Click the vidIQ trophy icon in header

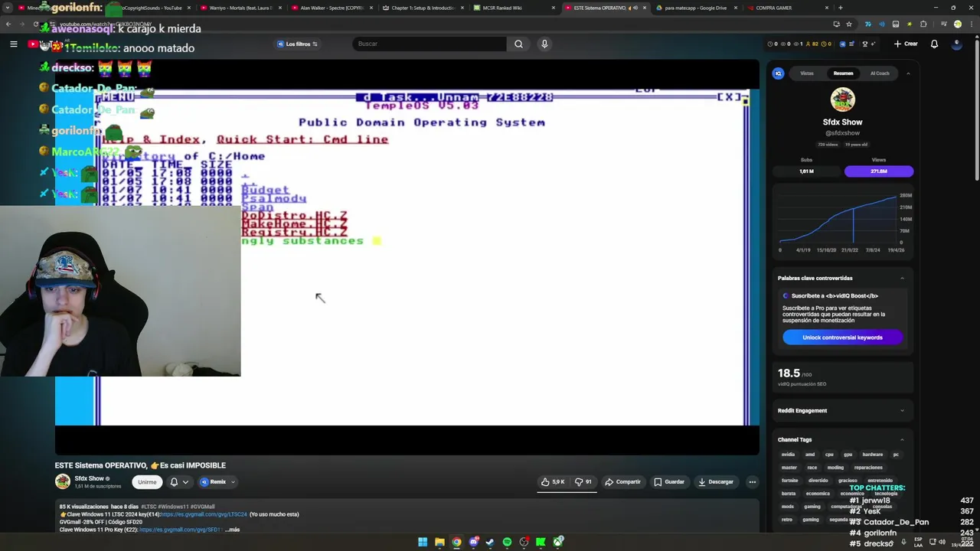pos(864,44)
